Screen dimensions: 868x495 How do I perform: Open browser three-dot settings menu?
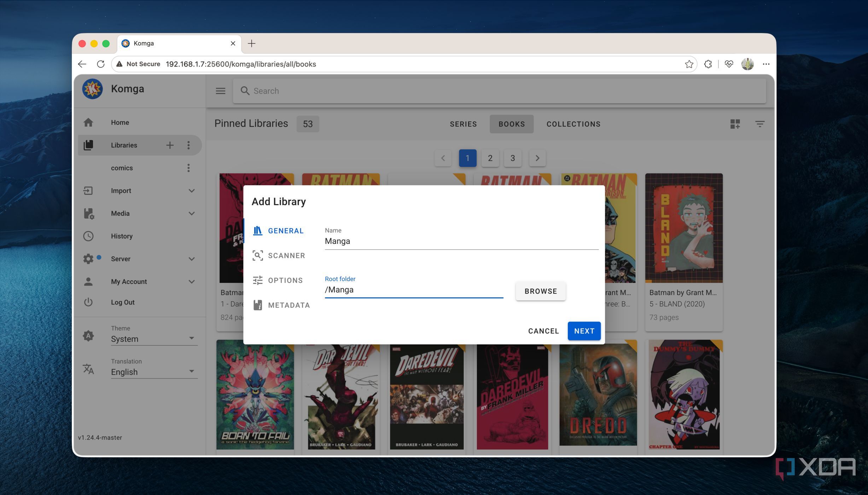(x=766, y=64)
